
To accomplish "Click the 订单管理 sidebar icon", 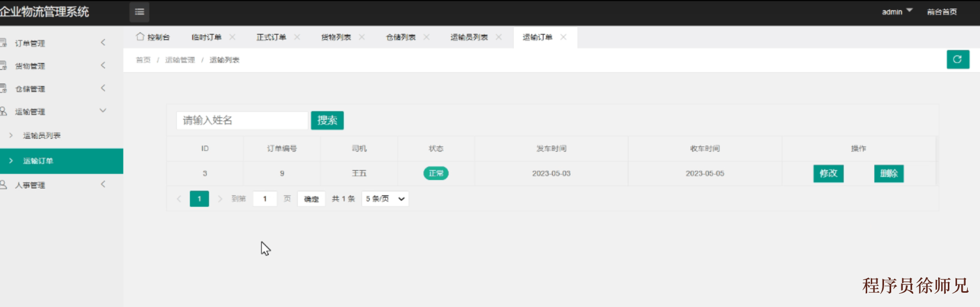I will (x=3, y=43).
